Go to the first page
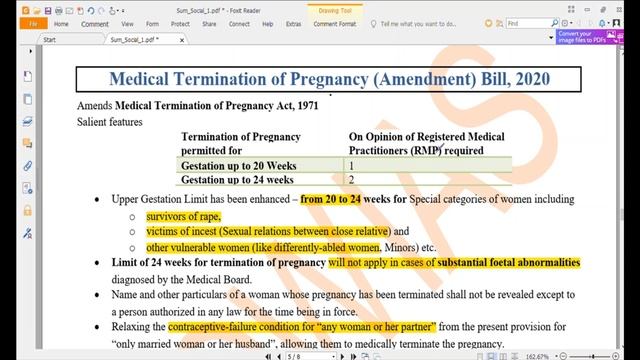640x360 pixels. (268, 356)
